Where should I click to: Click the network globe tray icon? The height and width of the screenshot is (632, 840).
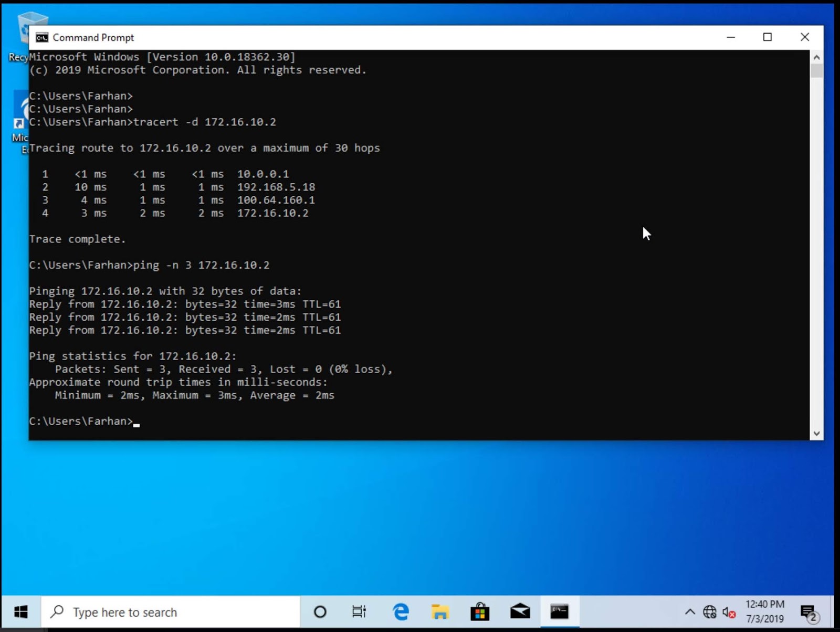click(x=709, y=613)
